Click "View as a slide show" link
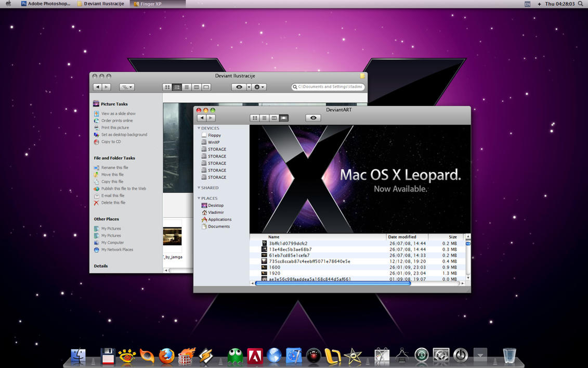This screenshot has height=368, width=588. point(118,113)
